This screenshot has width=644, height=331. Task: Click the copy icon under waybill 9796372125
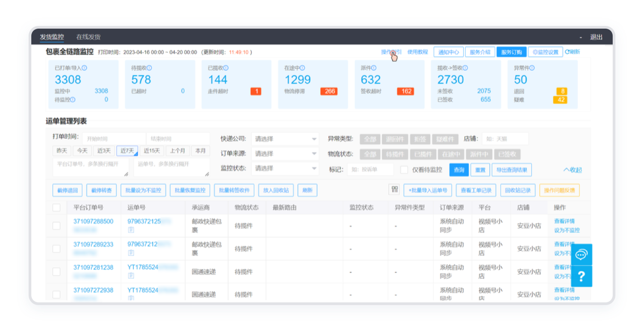[x=131, y=230]
